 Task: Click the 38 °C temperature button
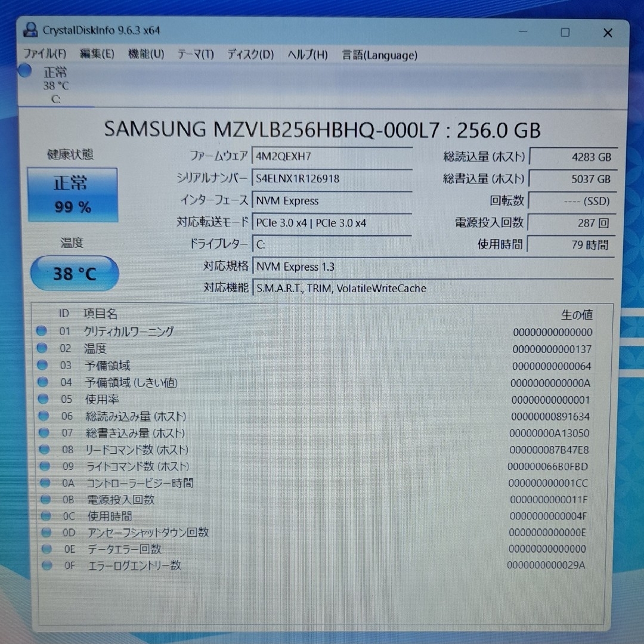[75, 274]
